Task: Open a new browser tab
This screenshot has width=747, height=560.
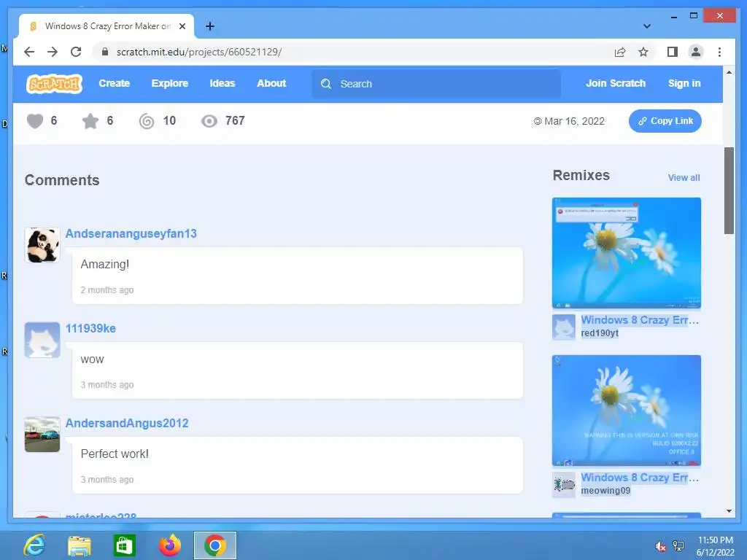Action: (210, 26)
